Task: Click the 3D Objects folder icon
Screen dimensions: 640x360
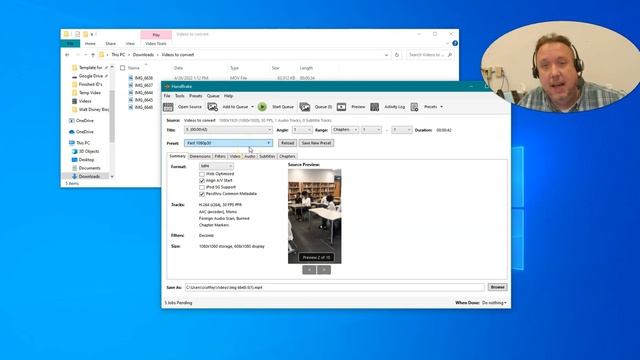Action: coord(74,151)
